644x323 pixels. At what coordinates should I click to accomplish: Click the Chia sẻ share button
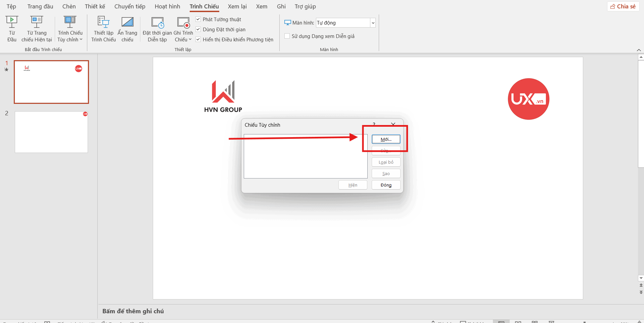tap(623, 6)
